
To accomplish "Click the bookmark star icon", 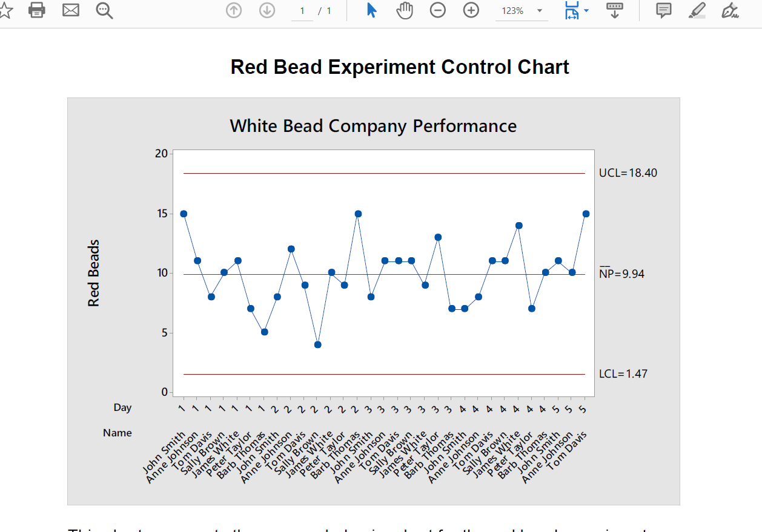I will (x=5, y=10).
